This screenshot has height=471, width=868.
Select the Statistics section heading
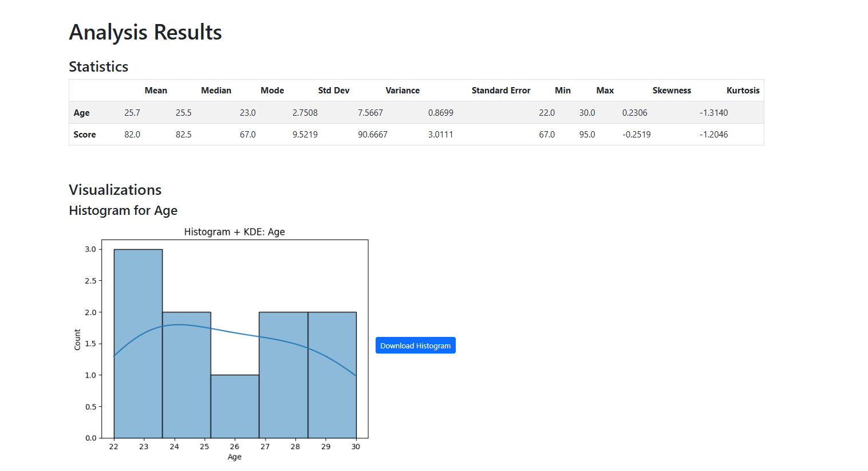[98, 66]
